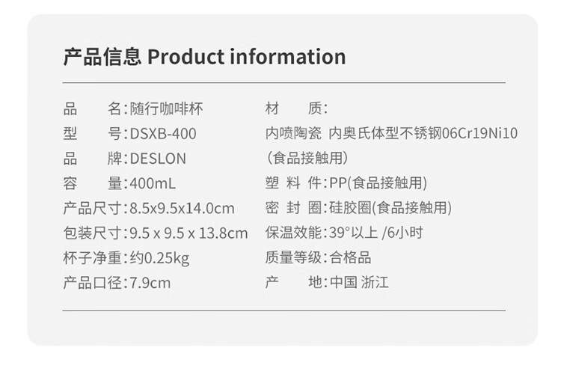Click product size 8.5x9.5x14.0cm

tap(182, 208)
